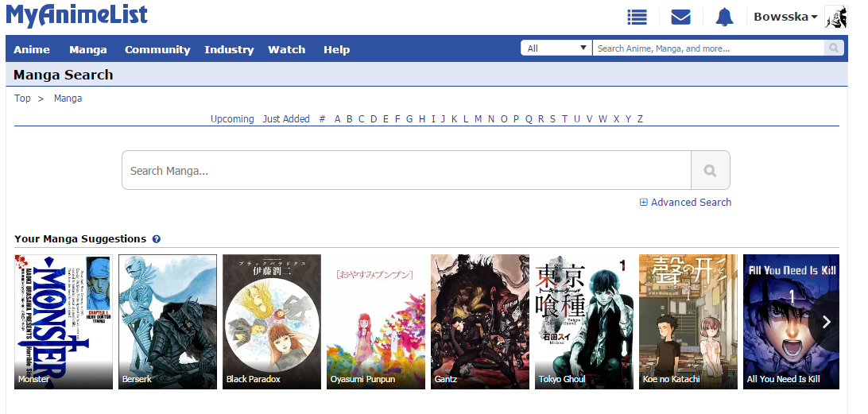Viewport: 868px width, 414px height.
Task: Browse manga starting with letter G
Action: tap(409, 118)
